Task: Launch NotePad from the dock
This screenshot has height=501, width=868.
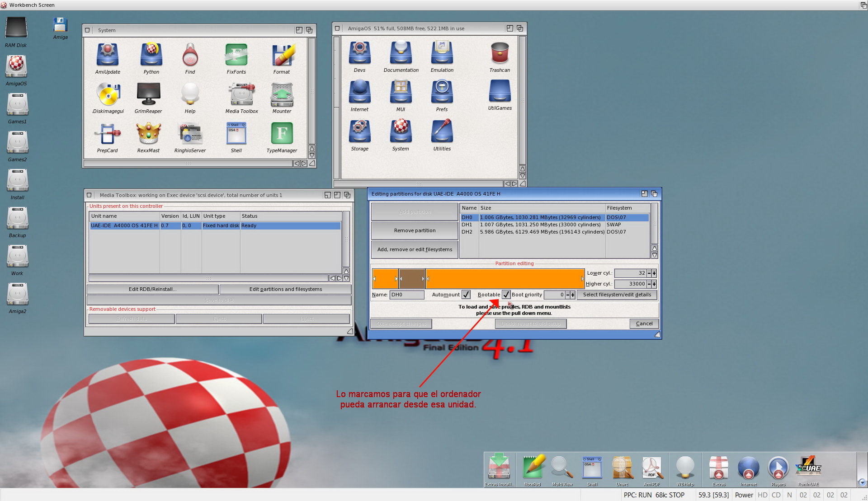Action: [533, 468]
